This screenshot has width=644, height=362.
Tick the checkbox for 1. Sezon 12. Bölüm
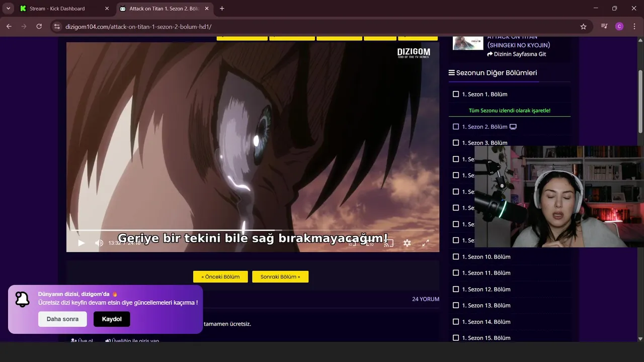click(x=456, y=289)
